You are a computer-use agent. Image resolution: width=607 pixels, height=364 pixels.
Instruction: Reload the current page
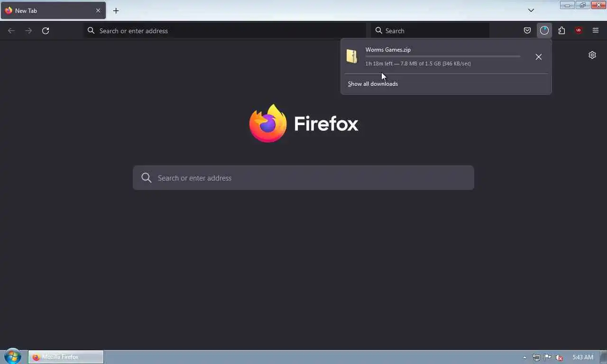pos(46,31)
